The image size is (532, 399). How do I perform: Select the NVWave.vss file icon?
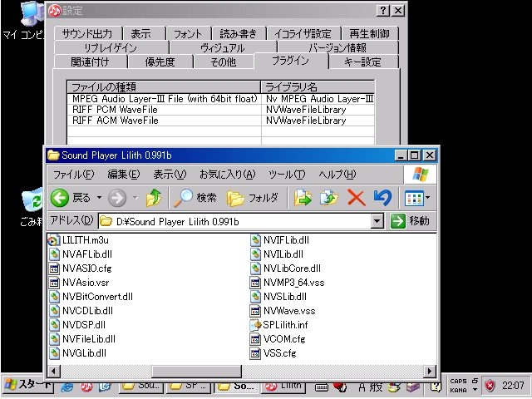point(255,311)
